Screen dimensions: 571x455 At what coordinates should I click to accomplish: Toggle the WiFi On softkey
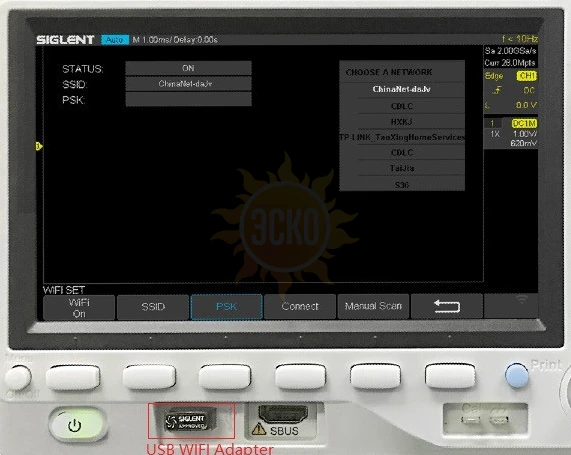tap(79, 308)
